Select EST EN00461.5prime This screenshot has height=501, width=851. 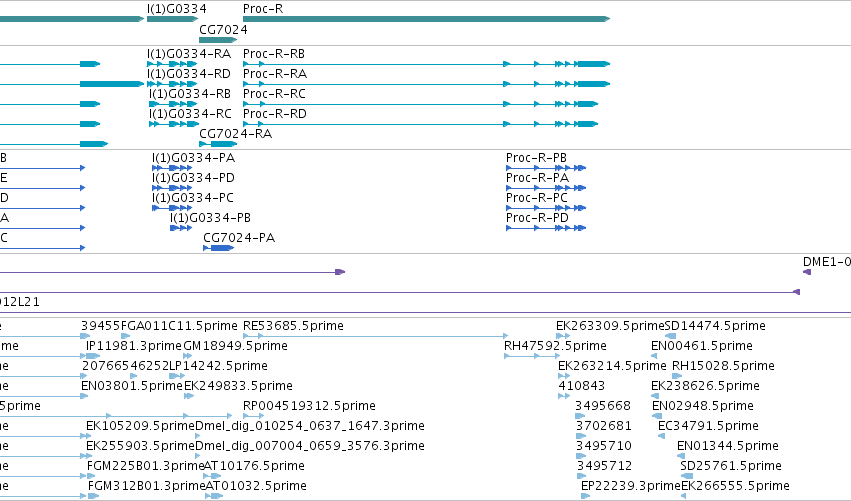tap(702, 346)
